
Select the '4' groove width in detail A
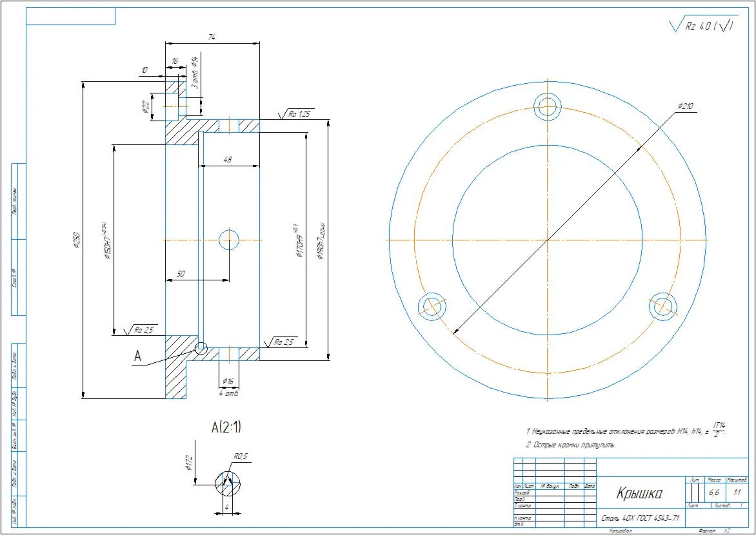coord(226,507)
